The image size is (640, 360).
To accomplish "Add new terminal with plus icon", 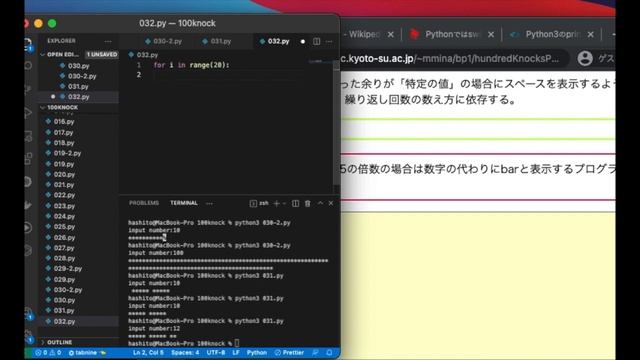I will pyautogui.click(x=276, y=203).
